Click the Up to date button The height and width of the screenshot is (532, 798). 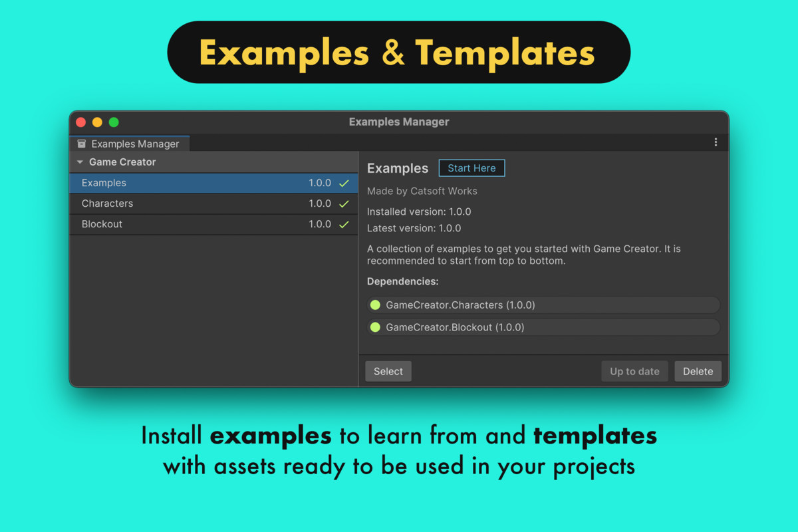coord(634,372)
